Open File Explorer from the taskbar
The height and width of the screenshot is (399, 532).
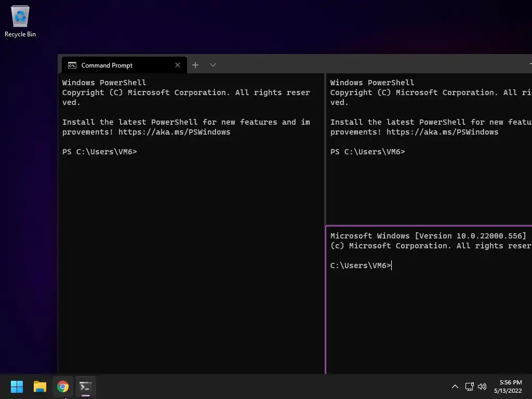click(39, 387)
